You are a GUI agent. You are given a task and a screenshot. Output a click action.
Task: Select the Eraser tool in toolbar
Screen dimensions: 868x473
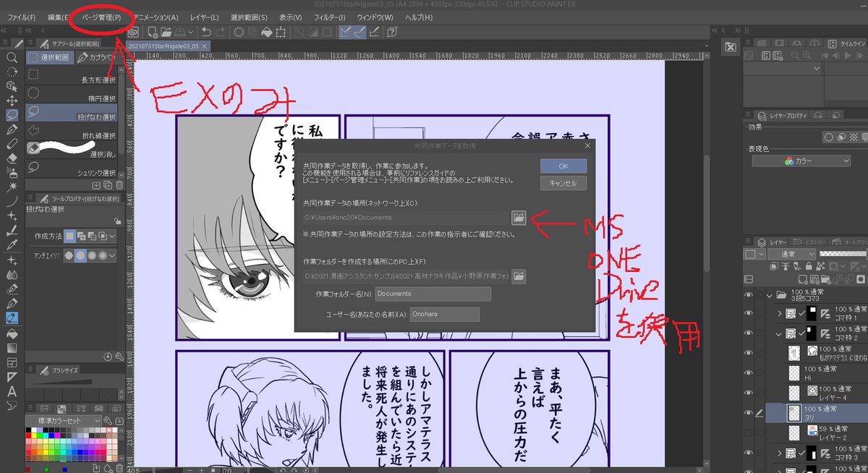pos(12,158)
